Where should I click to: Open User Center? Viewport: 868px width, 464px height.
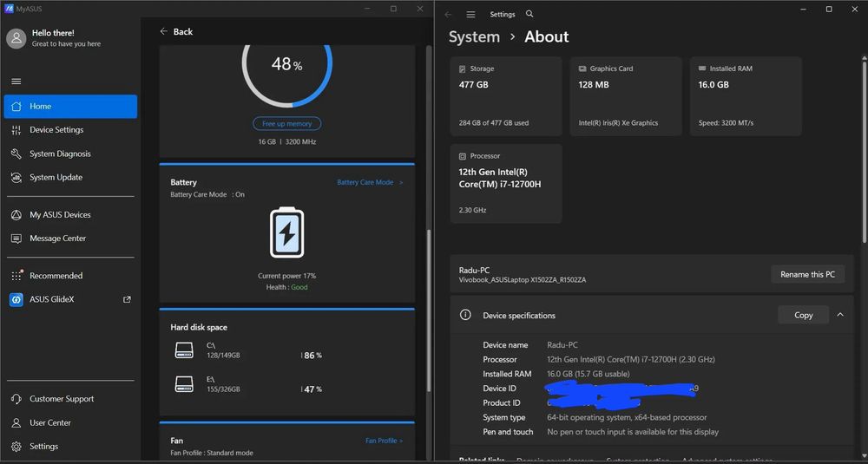70,422
